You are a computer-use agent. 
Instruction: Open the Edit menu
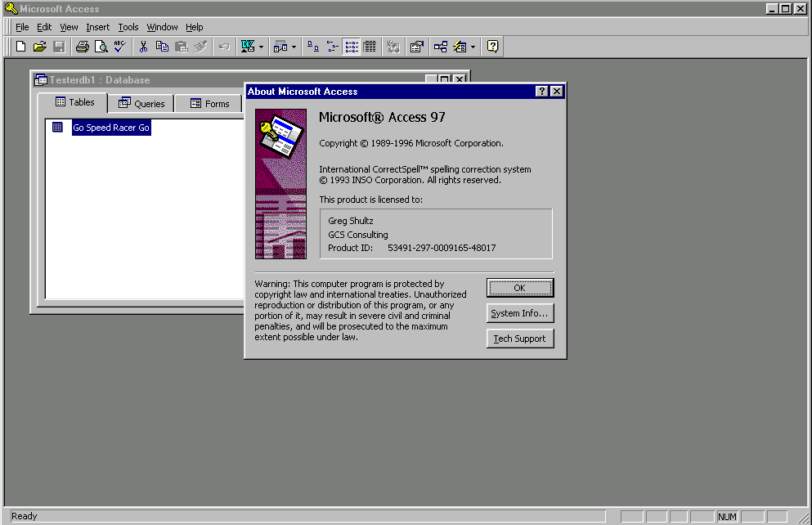[x=44, y=27]
